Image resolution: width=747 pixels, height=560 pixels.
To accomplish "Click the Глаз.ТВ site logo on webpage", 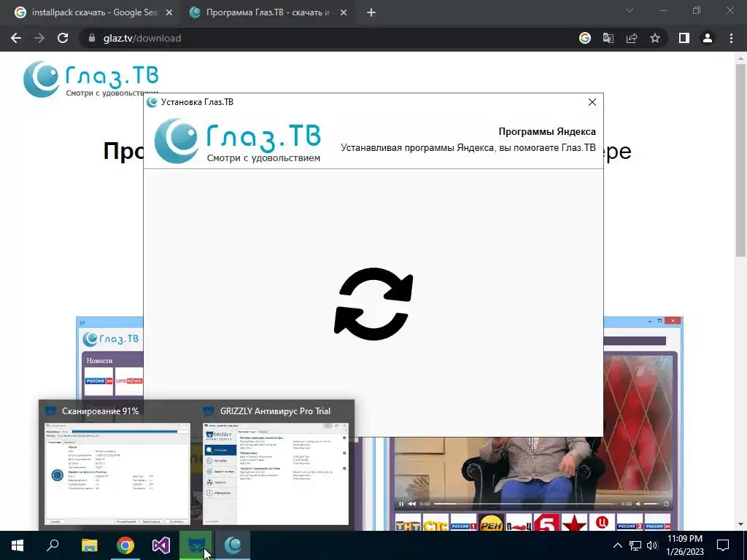I will pos(91,79).
